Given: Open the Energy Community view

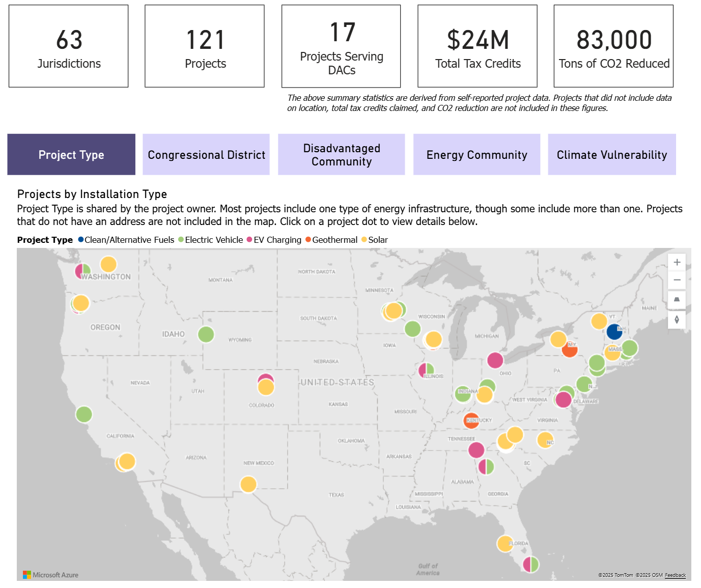Looking at the screenshot, I should 476,155.
